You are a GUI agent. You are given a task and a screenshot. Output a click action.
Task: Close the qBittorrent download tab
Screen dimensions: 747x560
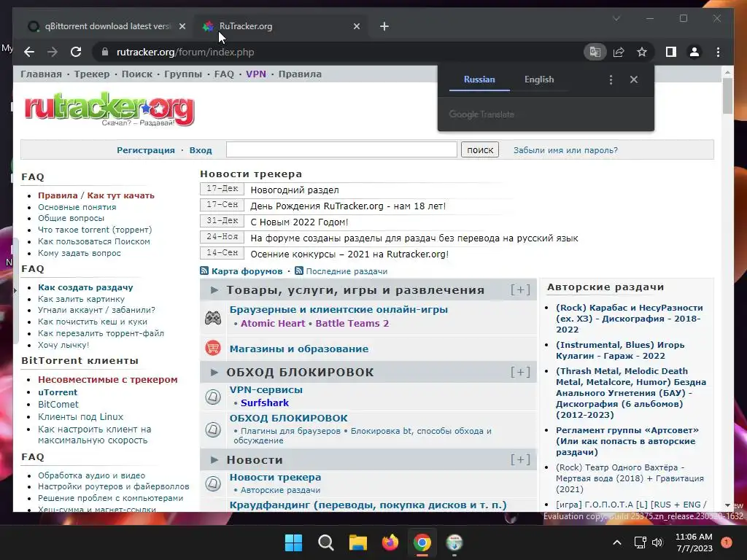[x=182, y=27]
